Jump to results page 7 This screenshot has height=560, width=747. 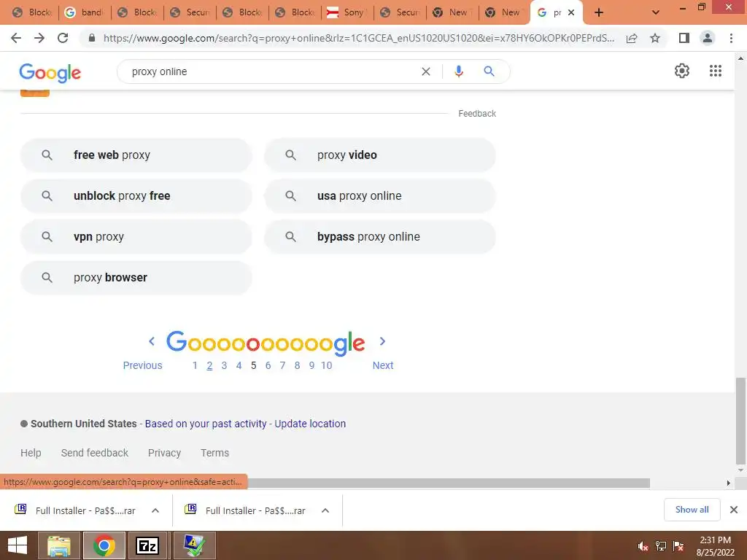tap(282, 365)
